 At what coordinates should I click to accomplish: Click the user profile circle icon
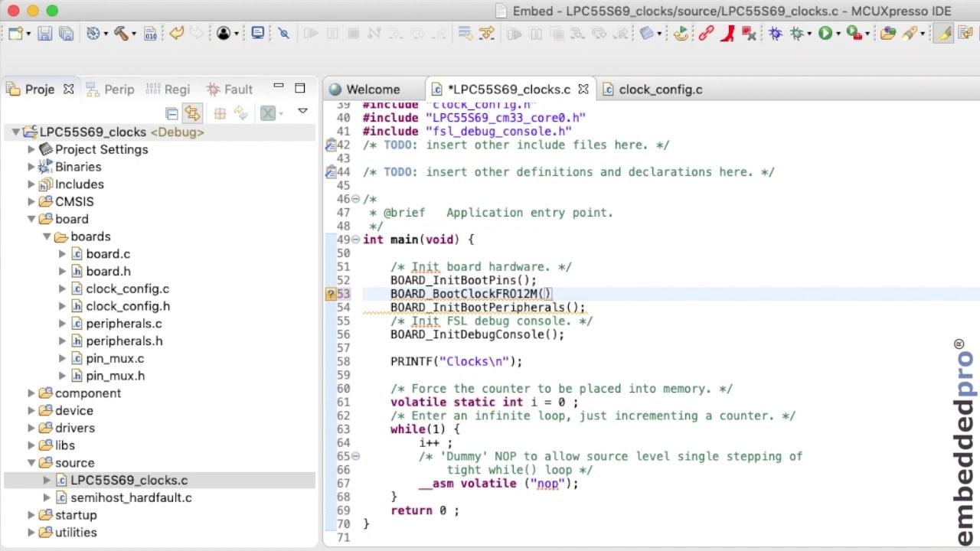pos(224,33)
